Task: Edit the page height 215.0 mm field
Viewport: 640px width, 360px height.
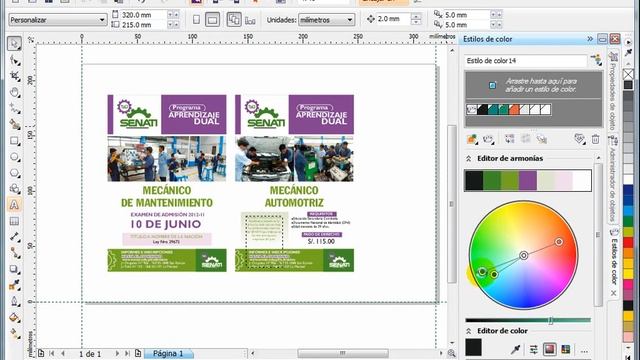Action: tap(144, 24)
